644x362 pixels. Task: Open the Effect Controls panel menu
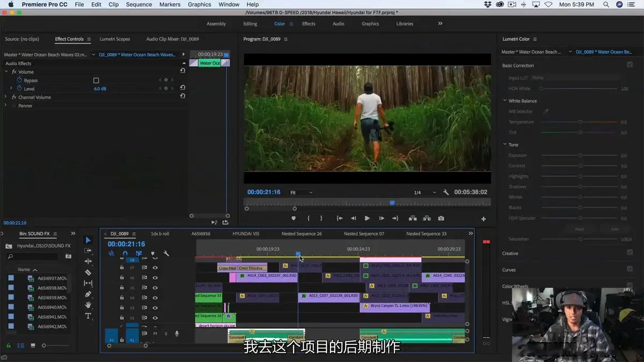coord(89,39)
